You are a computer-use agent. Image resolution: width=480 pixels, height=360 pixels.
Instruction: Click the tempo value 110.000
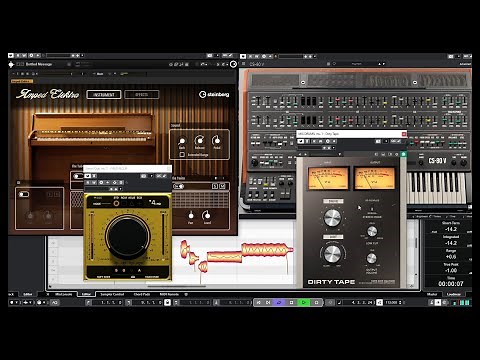pyautogui.click(x=391, y=302)
